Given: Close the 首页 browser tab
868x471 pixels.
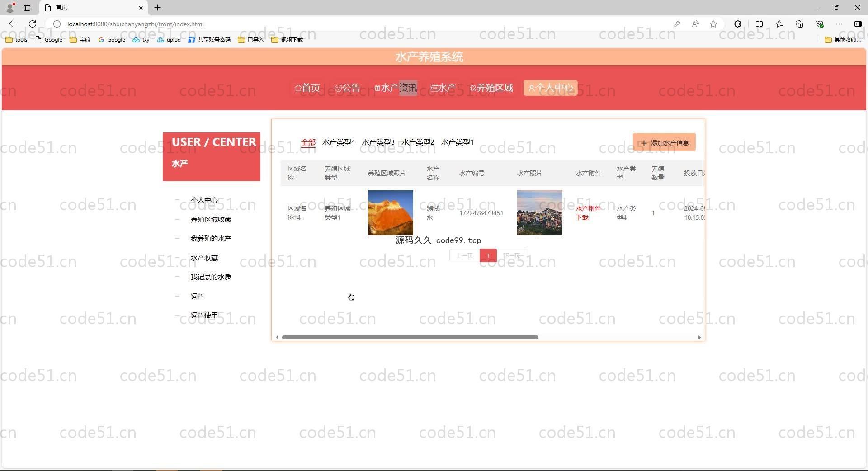Looking at the screenshot, I should coord(141,8).
